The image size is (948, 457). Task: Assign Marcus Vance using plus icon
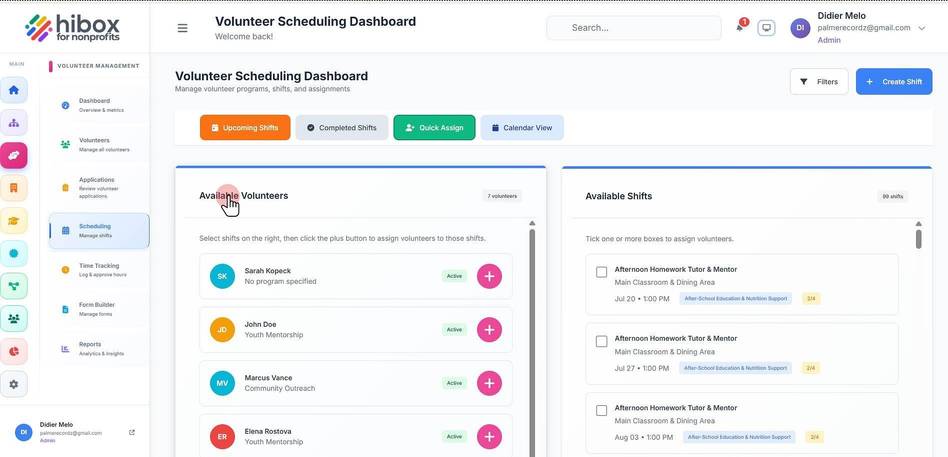pos(489,383)
